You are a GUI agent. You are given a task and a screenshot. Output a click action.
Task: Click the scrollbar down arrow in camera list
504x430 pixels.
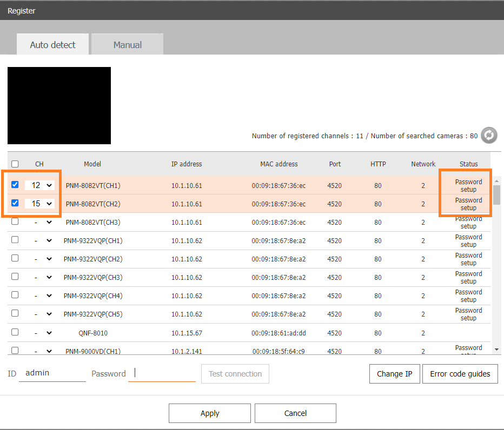(496, 350)
